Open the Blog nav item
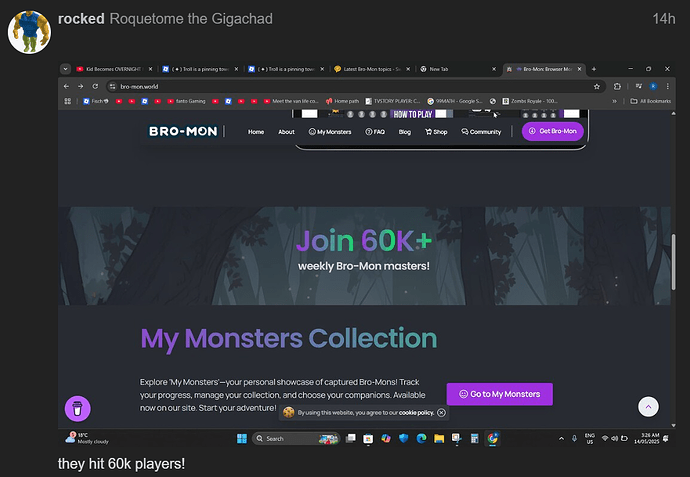 point(404,132)
